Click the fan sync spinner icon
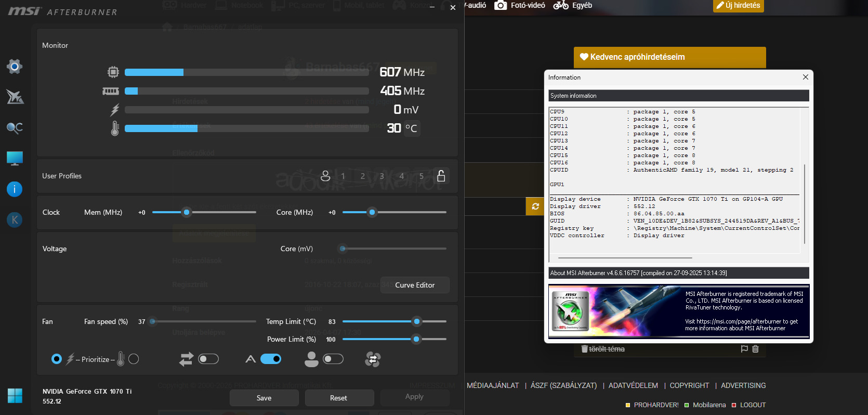This screenshot has height=415, width=868. click(x=373, y=359)
